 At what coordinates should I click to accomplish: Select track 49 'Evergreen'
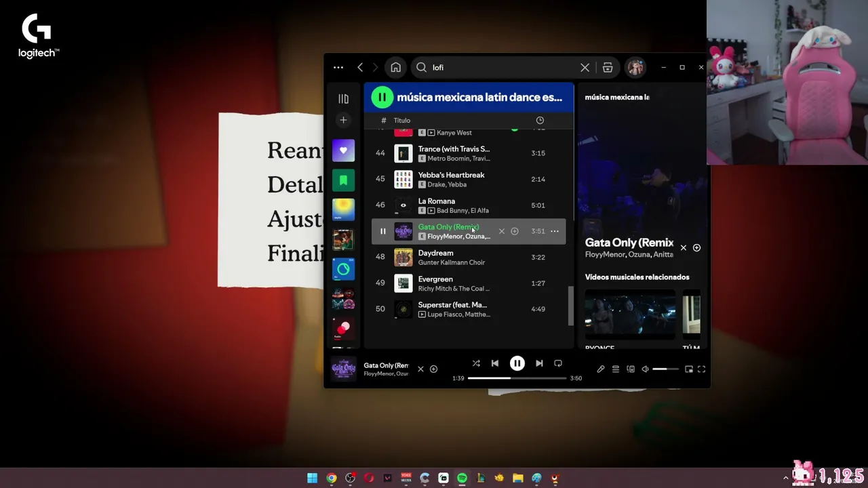[x=469, y=283]
